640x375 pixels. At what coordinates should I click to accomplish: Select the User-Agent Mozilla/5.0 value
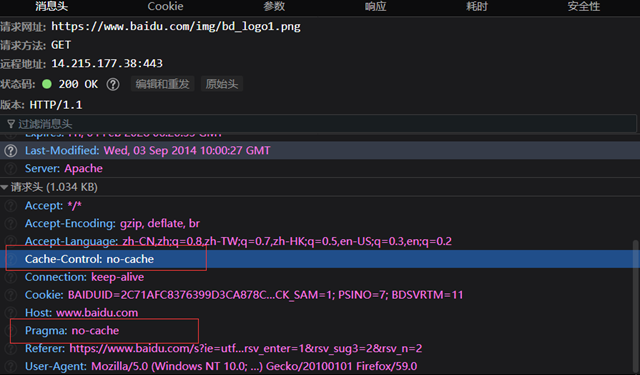click(x=254, y=366)
